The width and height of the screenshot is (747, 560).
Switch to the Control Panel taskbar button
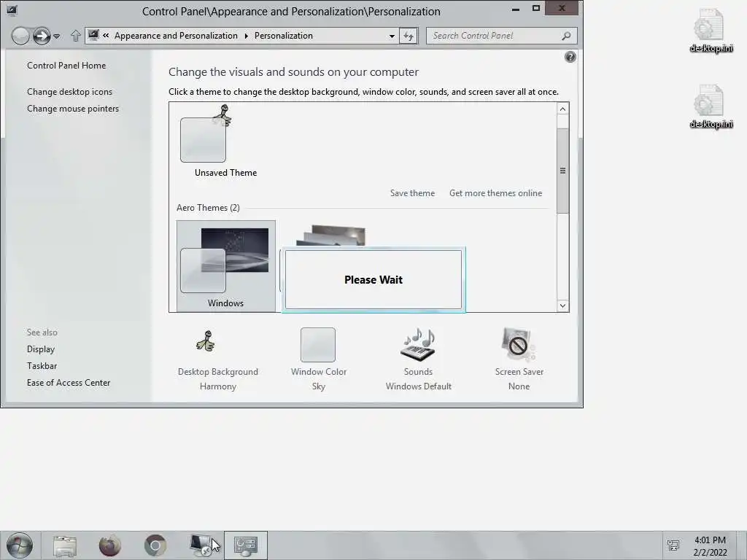tap(246, 545)
